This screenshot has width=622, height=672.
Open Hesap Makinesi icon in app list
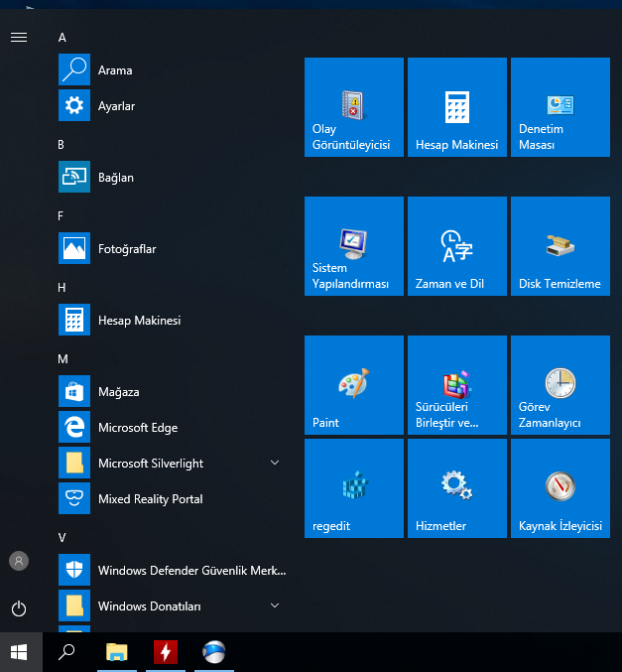(x=74, y=320)
